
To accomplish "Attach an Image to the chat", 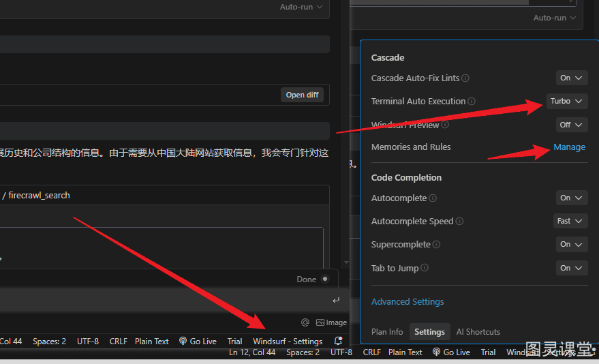I will pos(331,322).
